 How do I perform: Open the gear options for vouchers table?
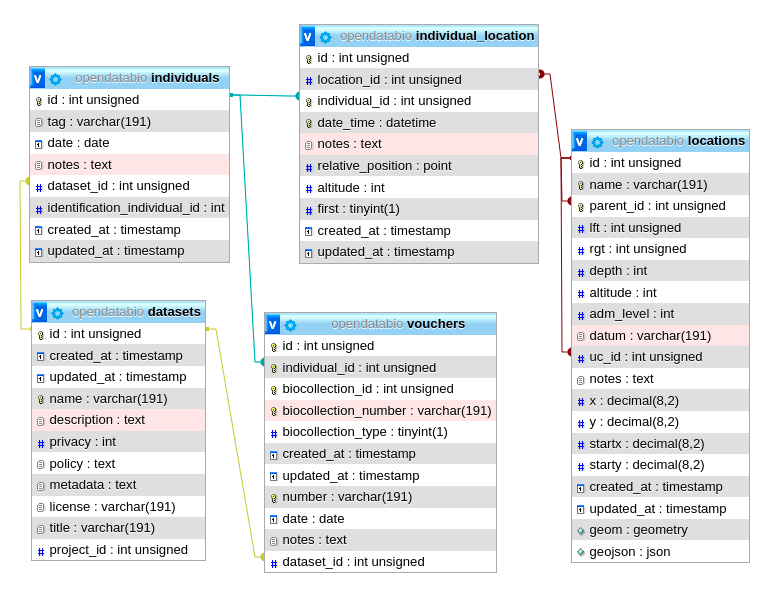290,325
